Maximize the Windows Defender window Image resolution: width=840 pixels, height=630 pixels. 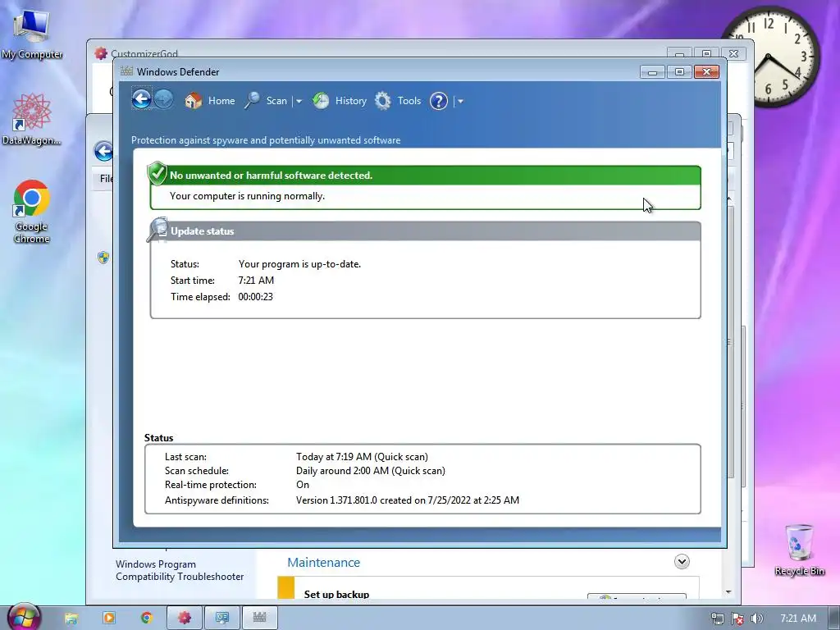(x=679, y=72)
